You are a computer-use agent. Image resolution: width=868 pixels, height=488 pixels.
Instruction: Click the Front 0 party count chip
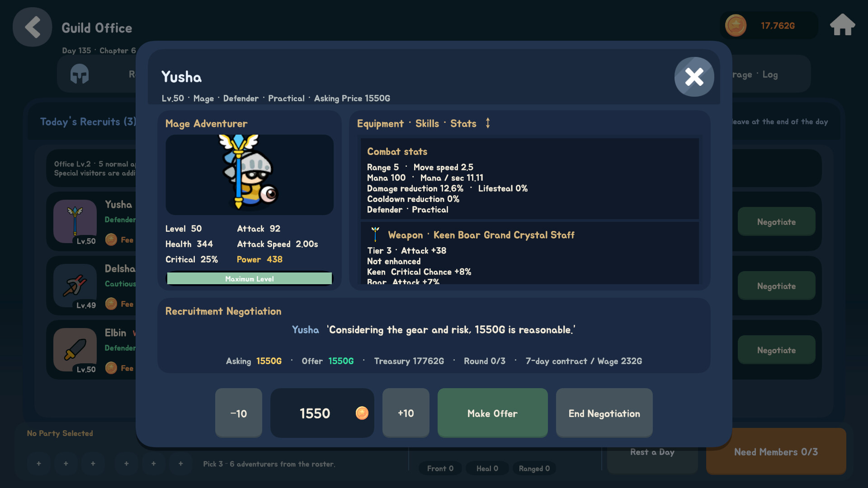point(440,468)
